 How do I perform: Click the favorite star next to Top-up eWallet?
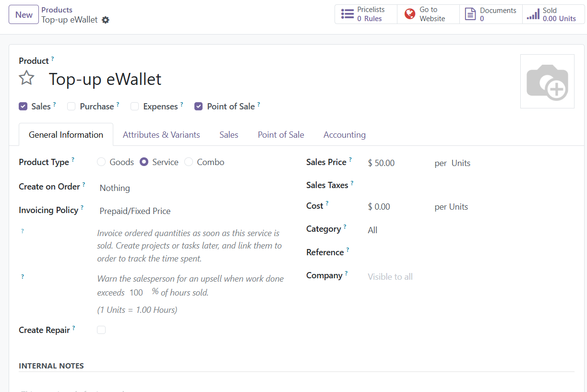[26, 78]
